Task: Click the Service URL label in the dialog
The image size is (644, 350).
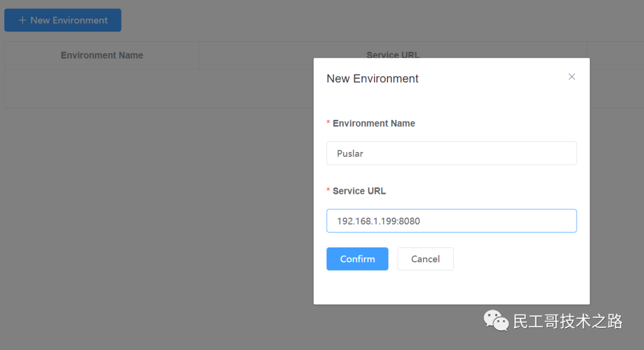Action: [x=359, y=191]
